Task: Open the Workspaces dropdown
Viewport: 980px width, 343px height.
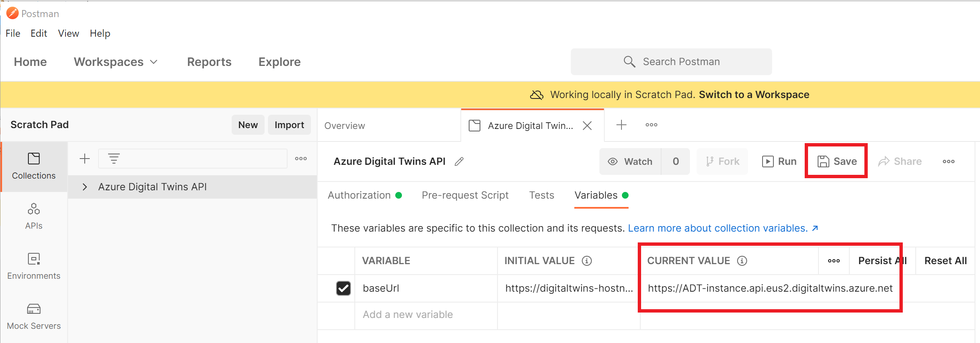Action: 116,62
